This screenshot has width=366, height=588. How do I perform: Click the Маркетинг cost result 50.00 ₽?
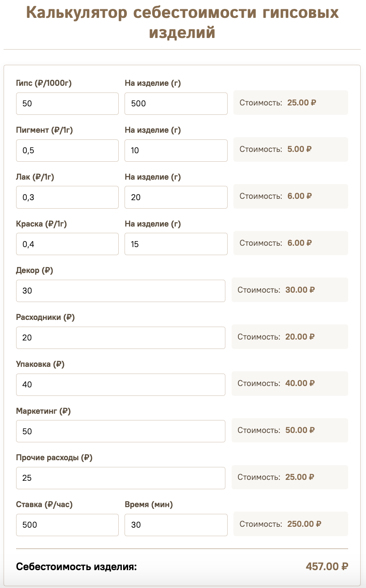(300, 430)
